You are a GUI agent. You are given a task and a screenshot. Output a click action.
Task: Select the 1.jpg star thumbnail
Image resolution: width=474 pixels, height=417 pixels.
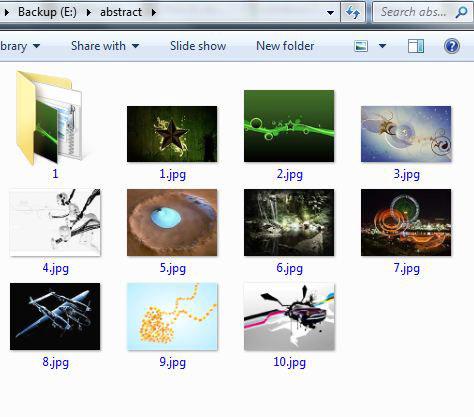point(172,134)
